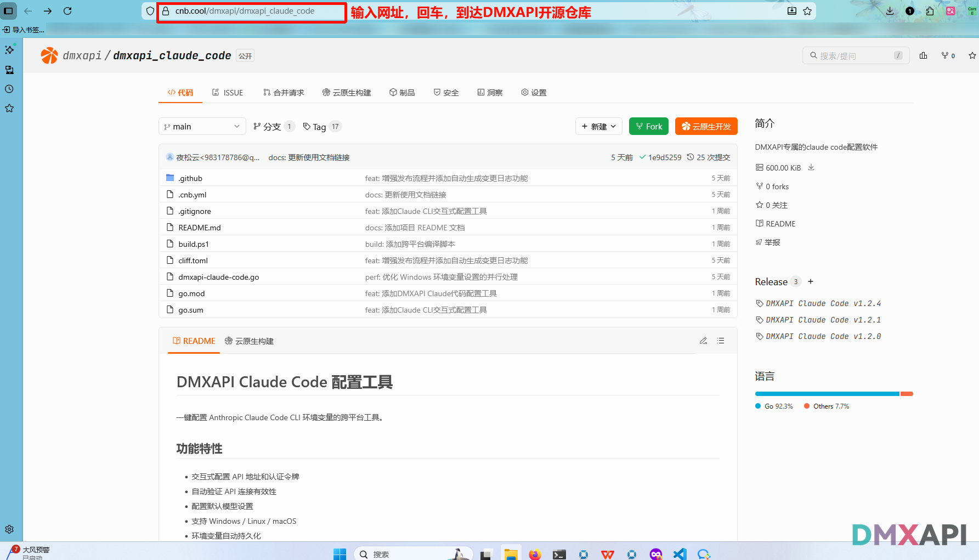Screen dimensions: 979x560
Task: Open DMXAPI Claude Code v1.2.4 release
Action: [x=823, y=303]
